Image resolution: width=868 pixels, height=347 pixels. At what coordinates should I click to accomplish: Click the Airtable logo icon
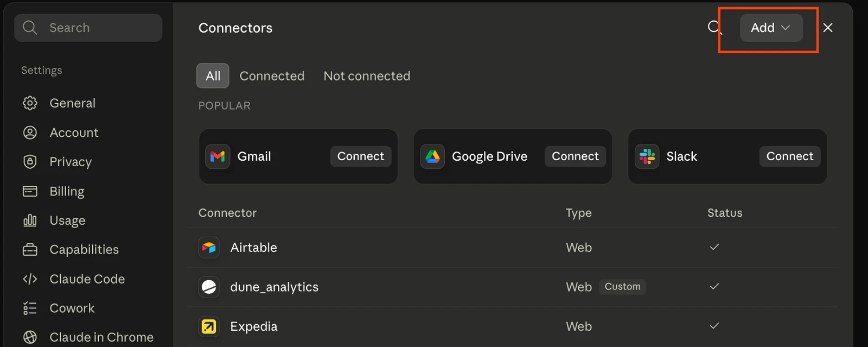point(209,248)
